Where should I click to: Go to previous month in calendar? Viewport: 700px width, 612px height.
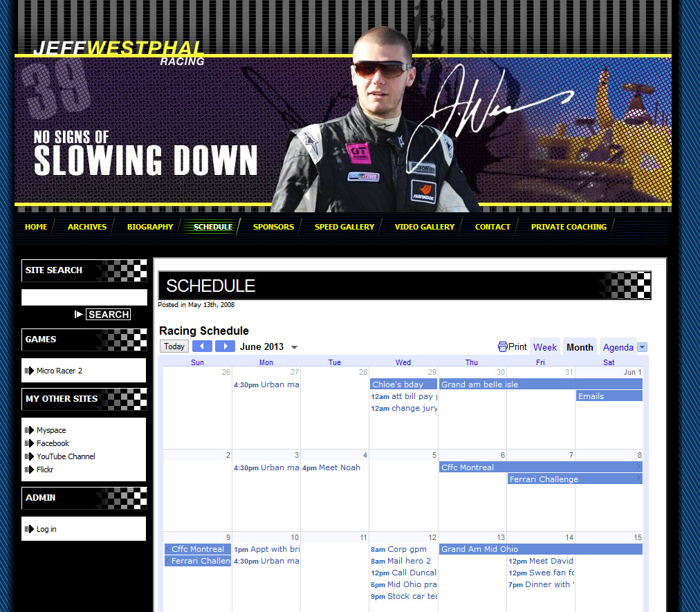202,346
